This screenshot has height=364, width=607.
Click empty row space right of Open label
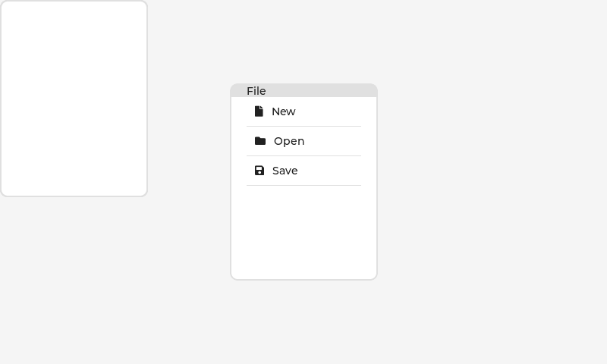coord(338,141)
